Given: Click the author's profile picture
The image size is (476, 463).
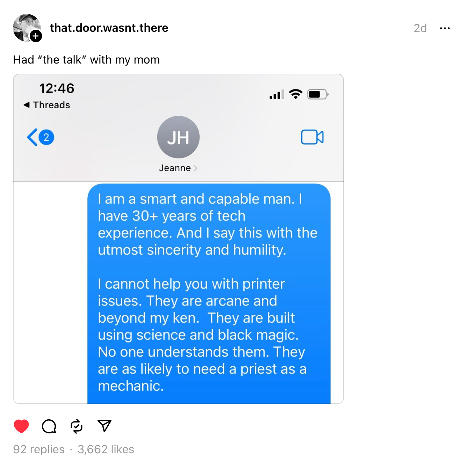Looking at the screenshot, I should click(x=27, y=28).
